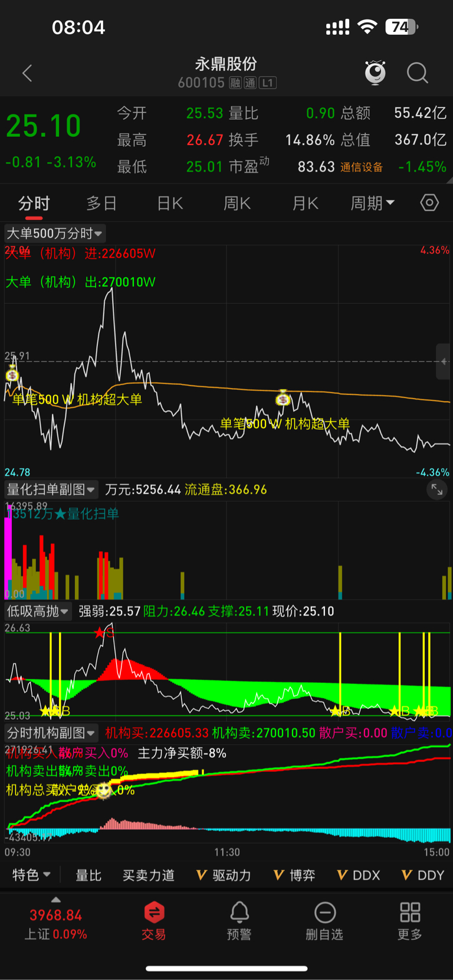Tap the 量比 value 0.90
The width and height of the screenshot is (453, 980).
(320, 113)
